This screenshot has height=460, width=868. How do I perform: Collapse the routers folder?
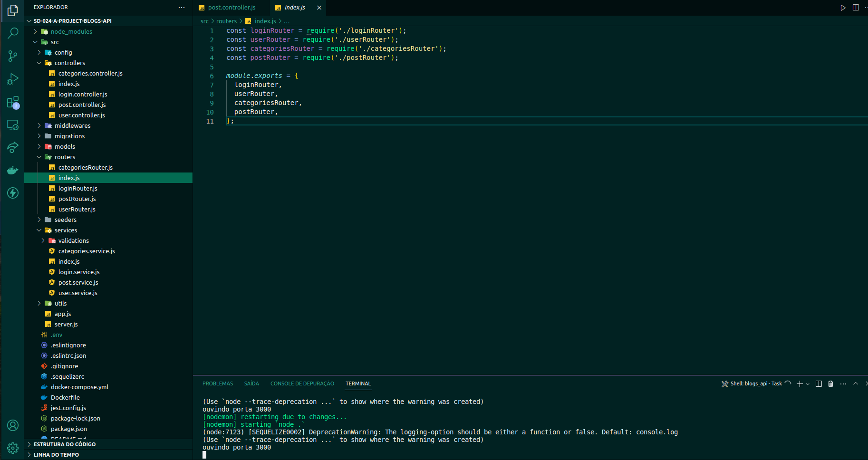pyautogui.click(x=108, y=157)
